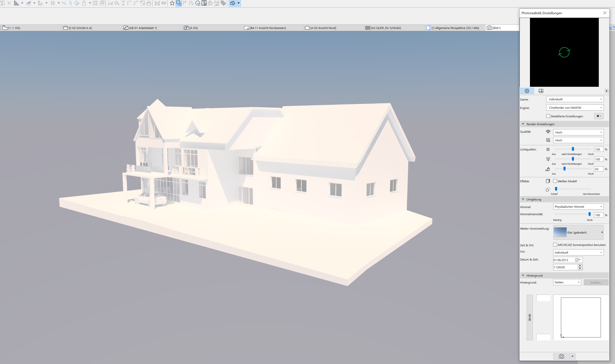Screen dimensions: 615x364
Task: Open the Engine CineRender dropdown
Action: [x=575, y=108]
